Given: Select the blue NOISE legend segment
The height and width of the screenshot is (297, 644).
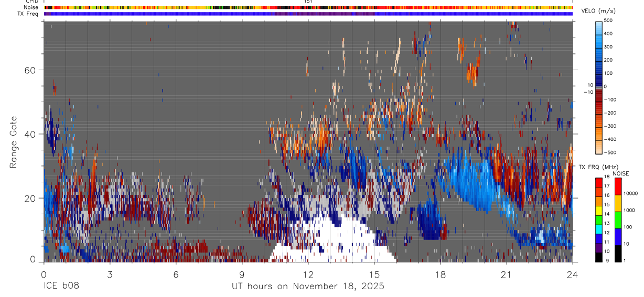Looking at the screenshot, I should 618,237.
